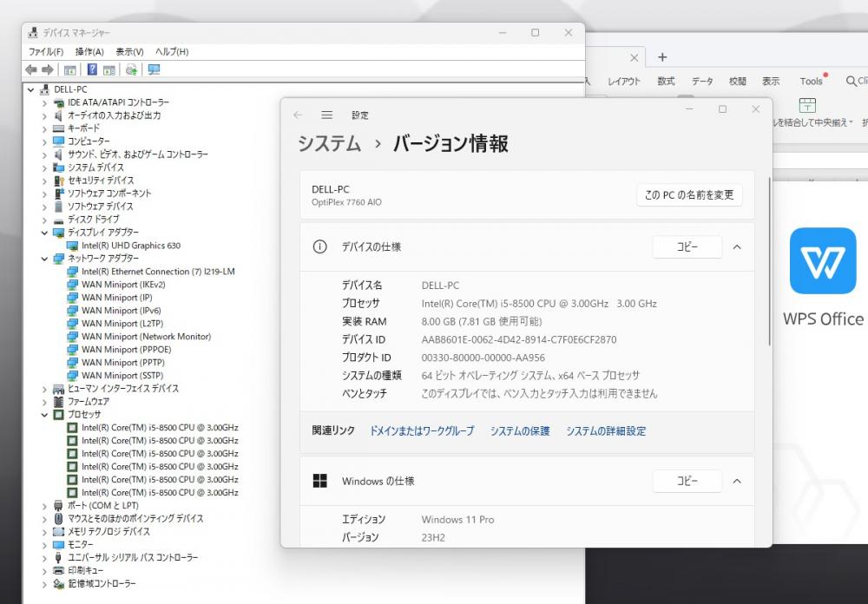Expand the ディスク ドライブ node
Screen dimensions: 868x604
(45, 220)
